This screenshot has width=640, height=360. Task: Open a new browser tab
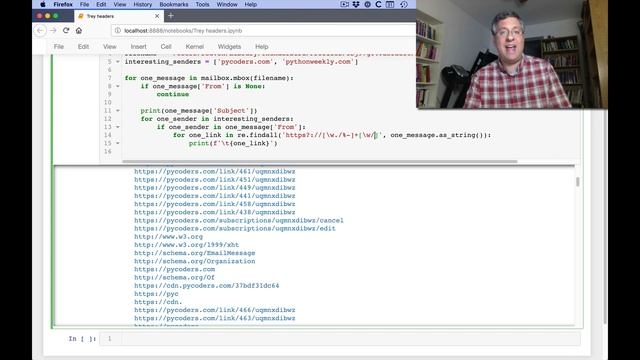point(171,16)
